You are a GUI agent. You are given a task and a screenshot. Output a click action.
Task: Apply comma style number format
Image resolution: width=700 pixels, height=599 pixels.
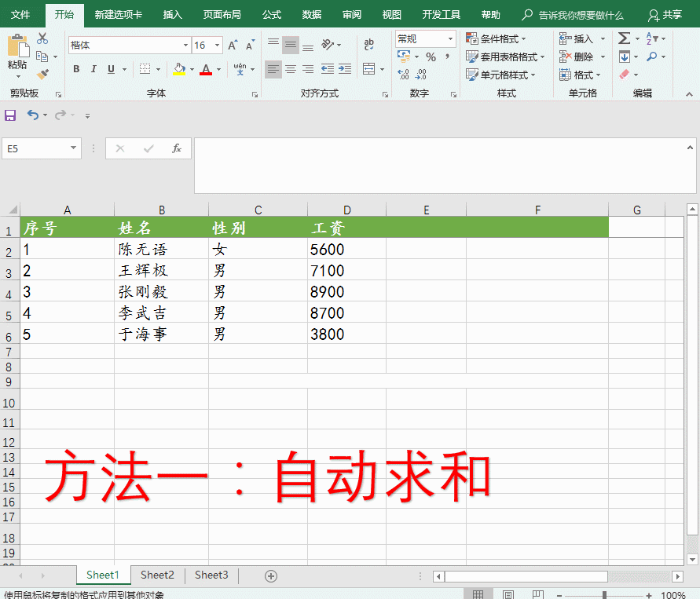point(447,57)
